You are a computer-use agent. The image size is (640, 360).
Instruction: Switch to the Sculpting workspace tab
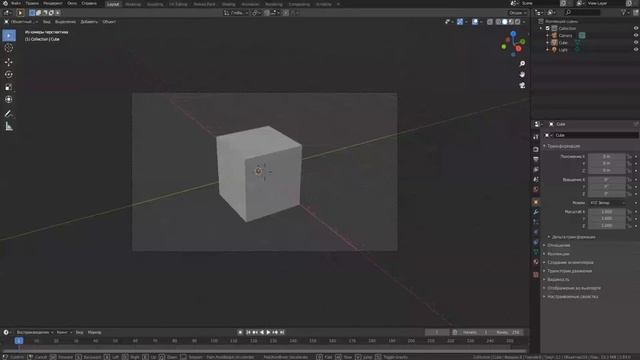[x=155, y=4]
